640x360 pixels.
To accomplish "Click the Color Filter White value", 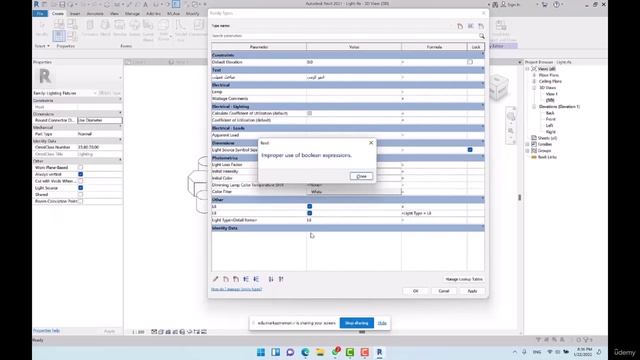I will tap(354, 192).
